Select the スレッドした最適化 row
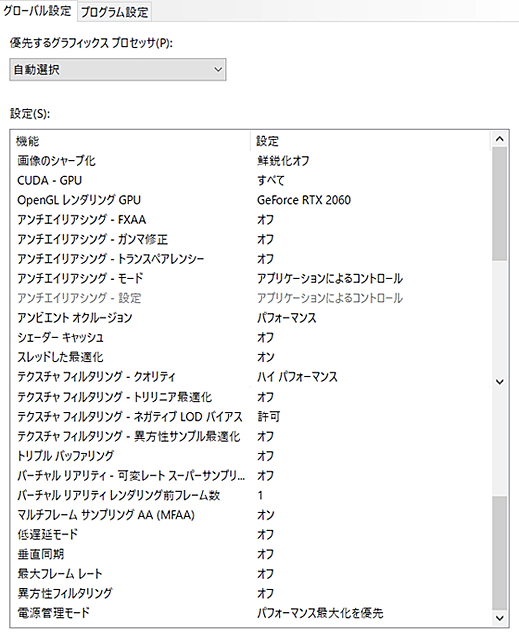 (251, 357)
